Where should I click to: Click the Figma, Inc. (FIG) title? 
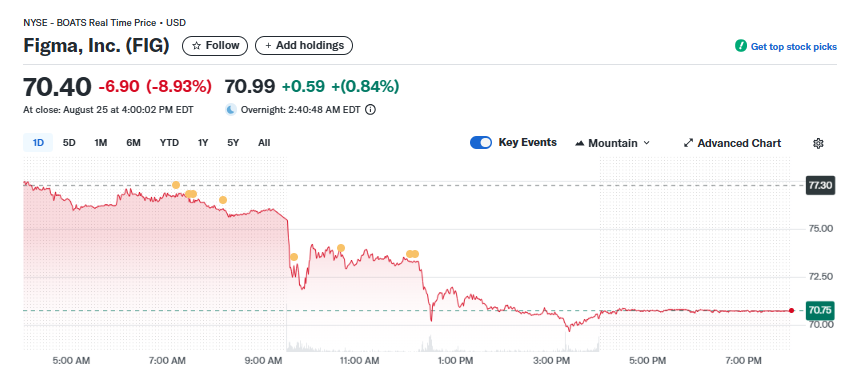point(96,46)
